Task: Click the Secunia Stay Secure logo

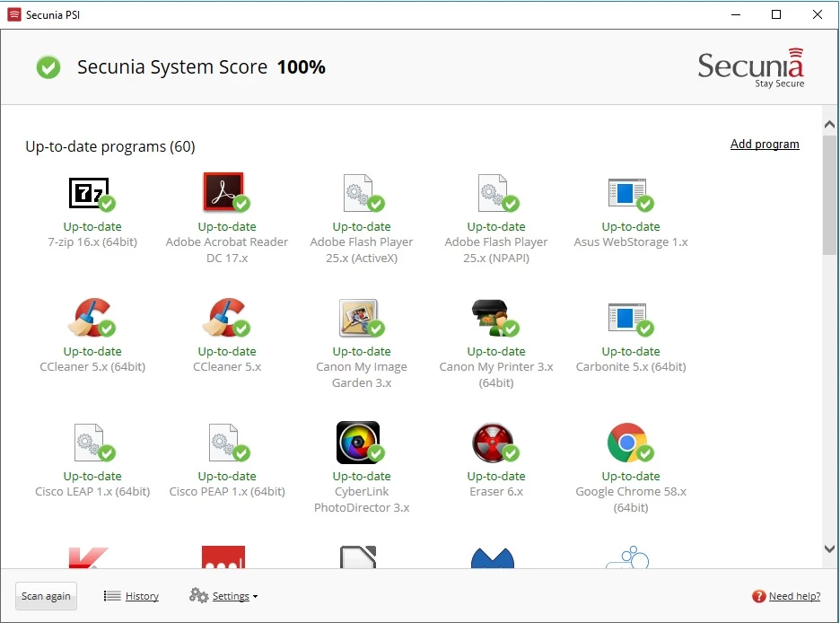Action: [x=751, y=68]
